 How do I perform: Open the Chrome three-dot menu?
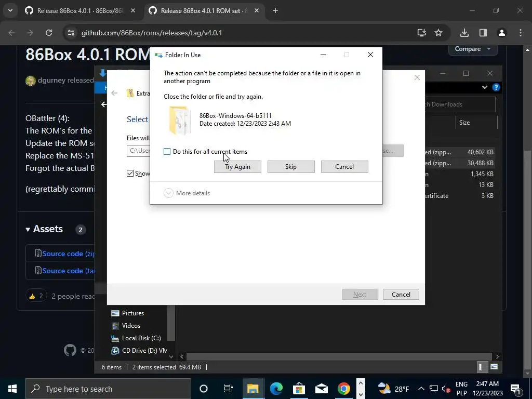521,33
